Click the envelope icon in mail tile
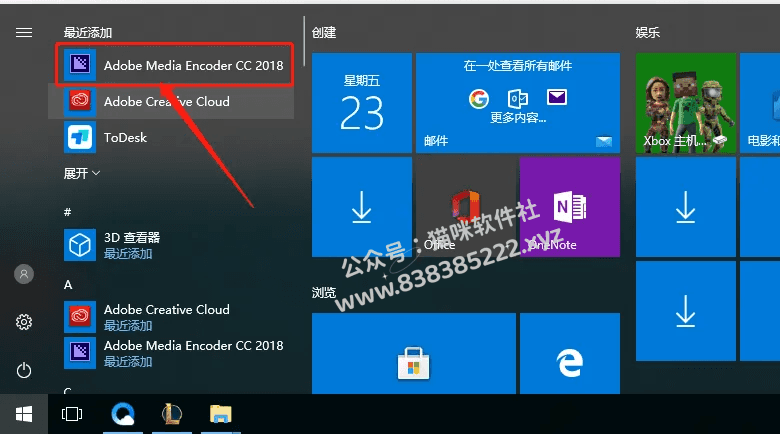The width and height of the screenshot is (780, 434). 557,97
